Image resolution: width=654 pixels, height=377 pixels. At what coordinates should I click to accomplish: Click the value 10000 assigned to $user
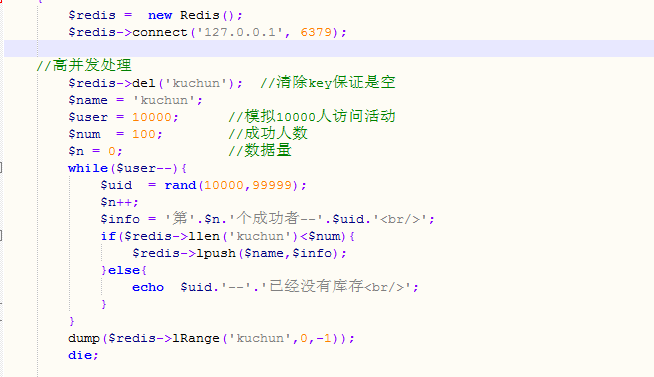(x=152, y=117)
